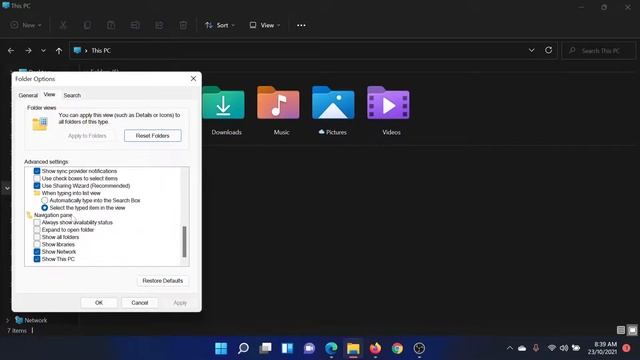Enable Use check boxes to select items
The height and width of the screenshot is (360, 640).
click(x=37, y=178)
